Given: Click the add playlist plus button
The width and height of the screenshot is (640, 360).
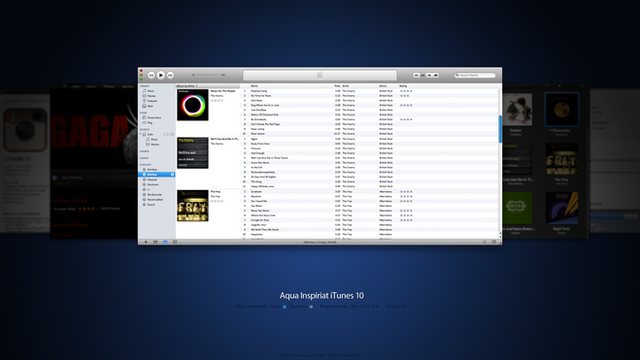Looking at the screenshot, I should coord(146,242).
